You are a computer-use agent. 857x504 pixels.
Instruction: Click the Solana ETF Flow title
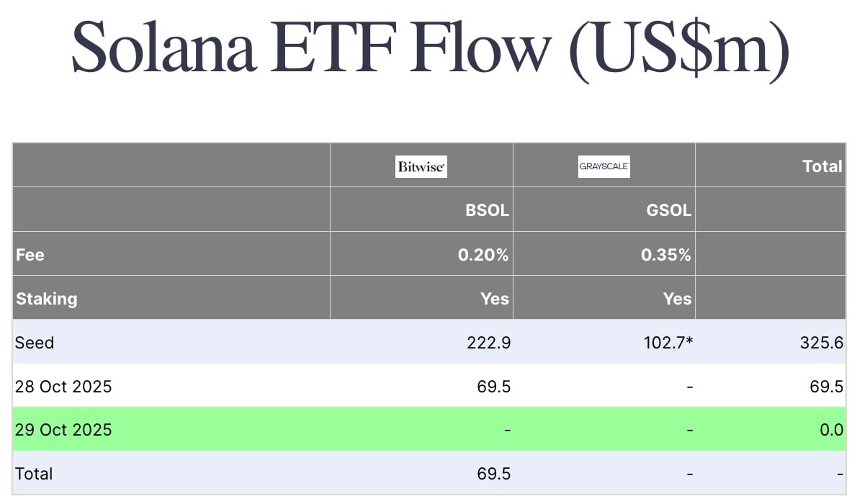click(430, 49)
